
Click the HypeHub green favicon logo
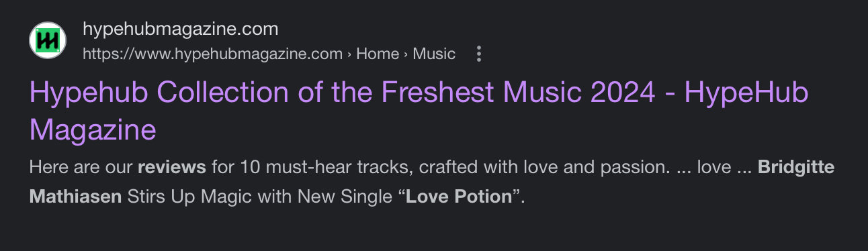pos(48,40)
